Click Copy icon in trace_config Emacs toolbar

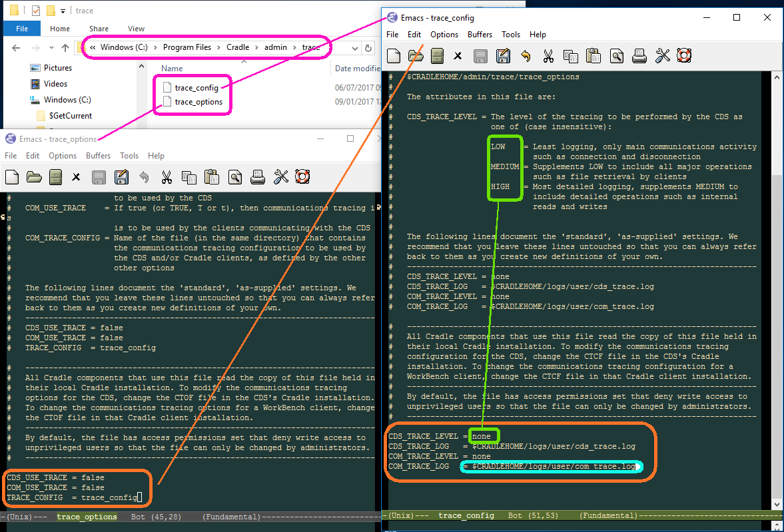pos(570,56)
